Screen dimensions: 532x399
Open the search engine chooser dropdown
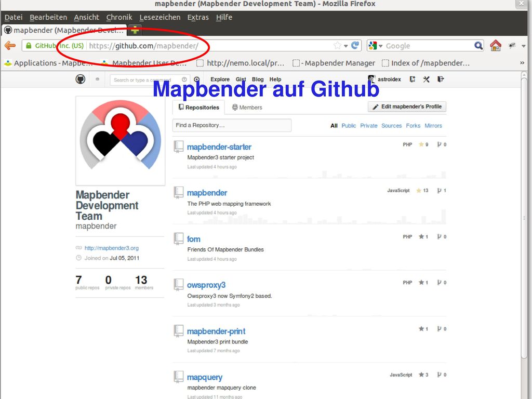coord(381,46)
